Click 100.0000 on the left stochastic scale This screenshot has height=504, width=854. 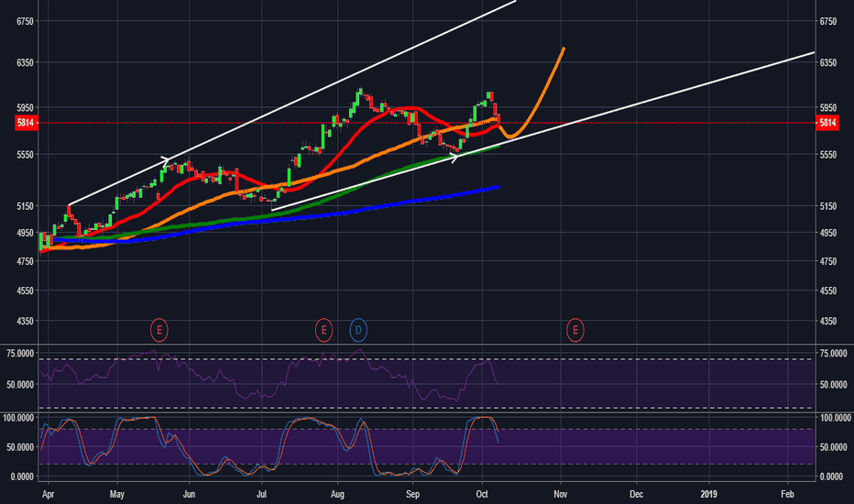coord(18,418)
